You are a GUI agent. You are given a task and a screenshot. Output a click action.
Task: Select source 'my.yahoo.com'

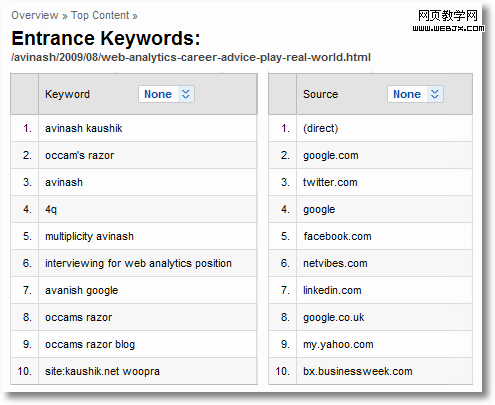338,344
